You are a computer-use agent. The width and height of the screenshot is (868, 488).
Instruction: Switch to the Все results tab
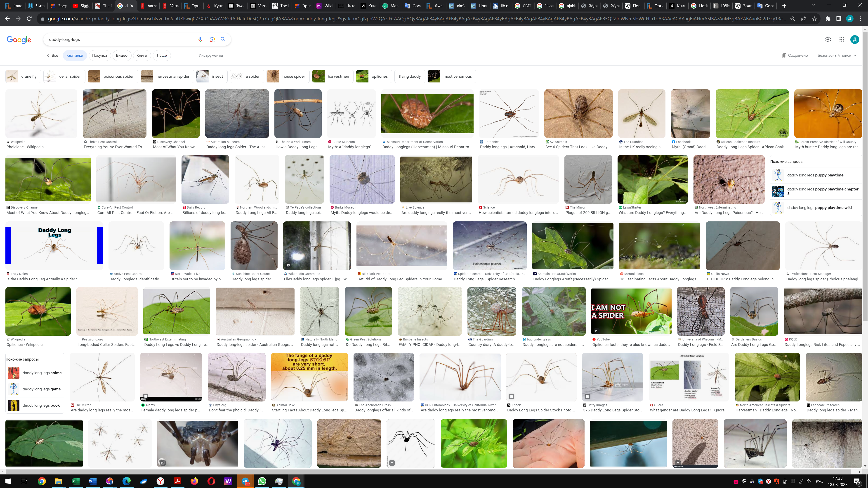53,55
